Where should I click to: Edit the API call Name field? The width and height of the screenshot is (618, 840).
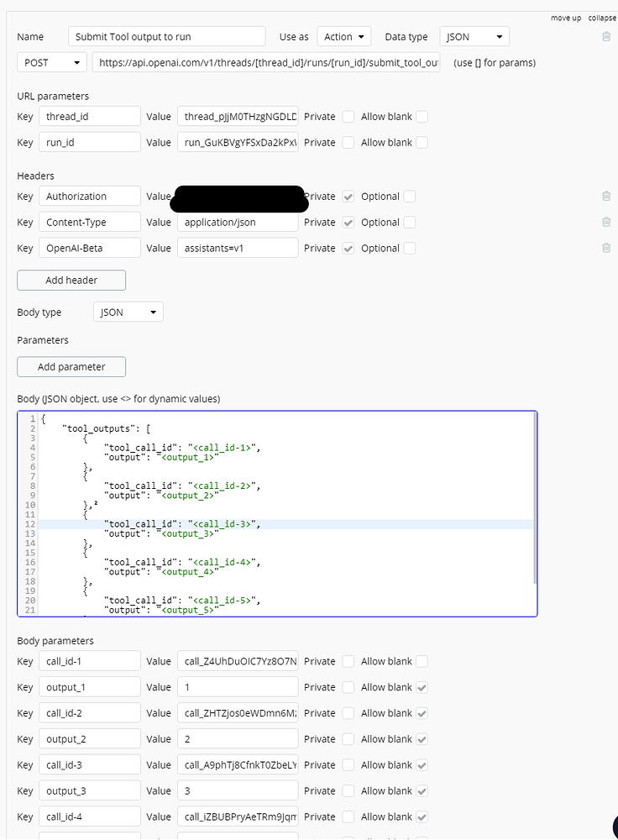coord(166,36)
